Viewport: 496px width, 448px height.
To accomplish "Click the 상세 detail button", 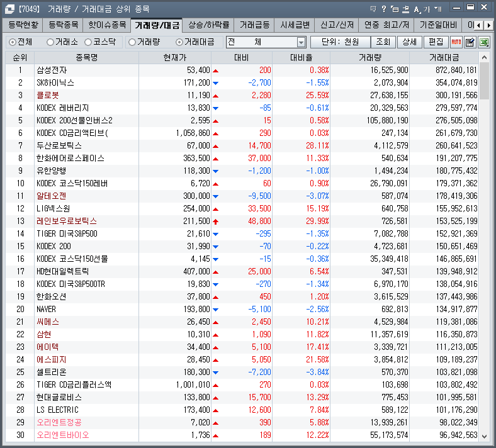I will tap(409, 42).
